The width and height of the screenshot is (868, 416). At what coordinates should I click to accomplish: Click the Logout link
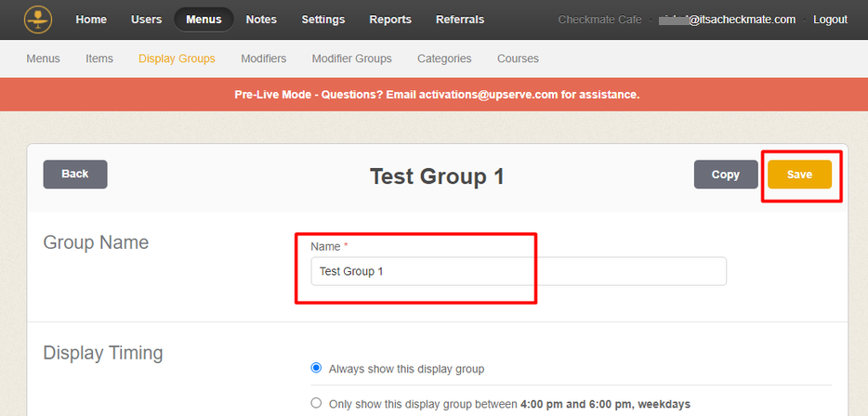coord(830,19)
